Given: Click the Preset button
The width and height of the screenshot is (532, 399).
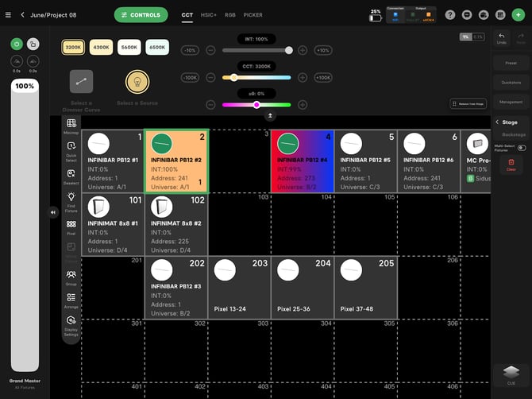Looking at the screenshot, I should 511,63.
